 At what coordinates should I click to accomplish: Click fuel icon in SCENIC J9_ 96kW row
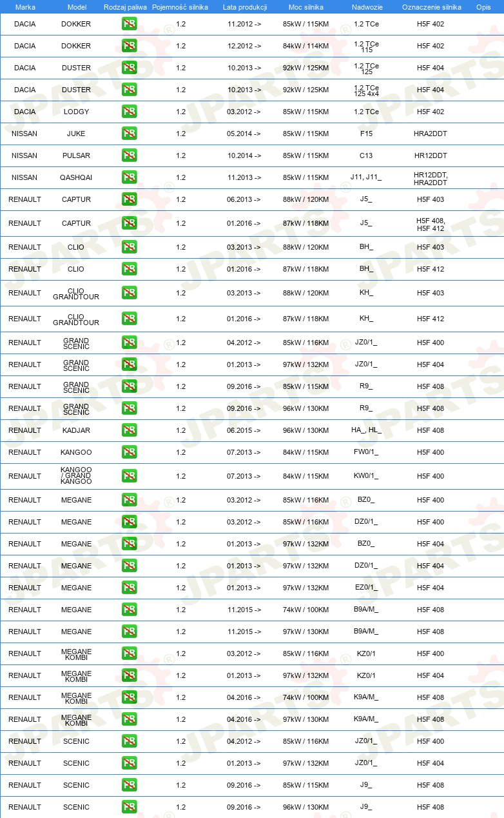[x=129, y=807]
